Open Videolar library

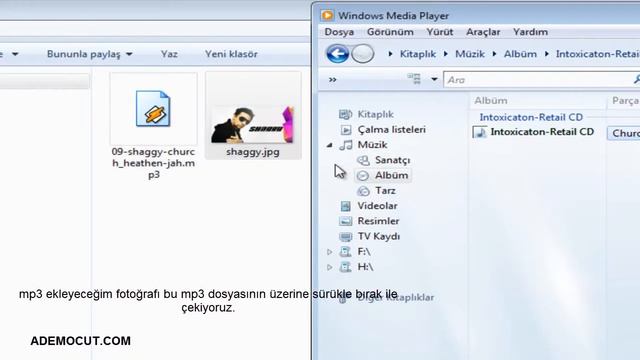click(377, 206)
